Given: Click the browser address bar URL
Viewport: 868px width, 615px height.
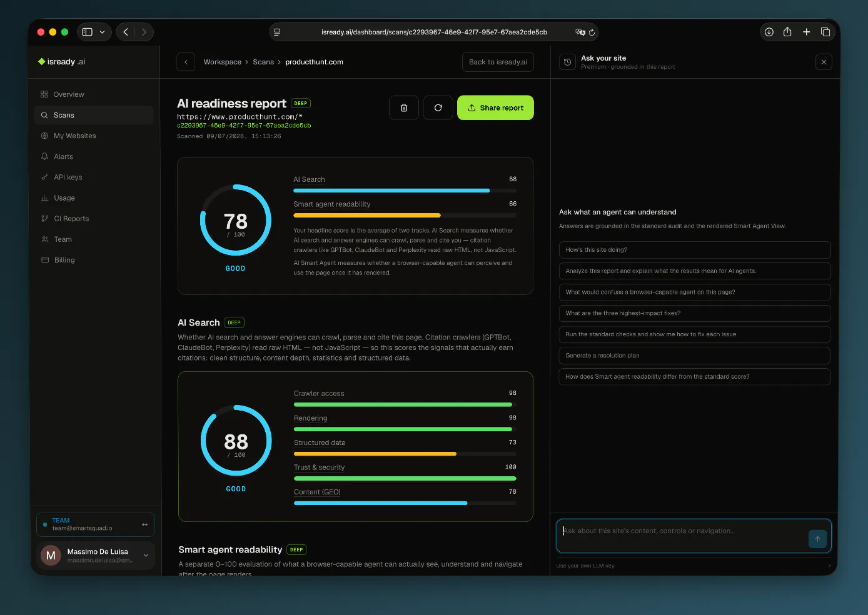Looking at the screenshot, I should pos(434,32).
